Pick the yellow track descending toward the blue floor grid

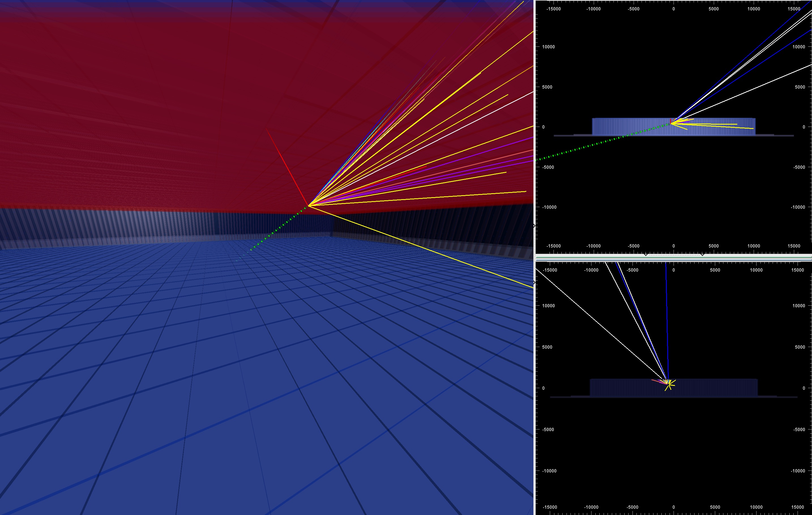421,246
